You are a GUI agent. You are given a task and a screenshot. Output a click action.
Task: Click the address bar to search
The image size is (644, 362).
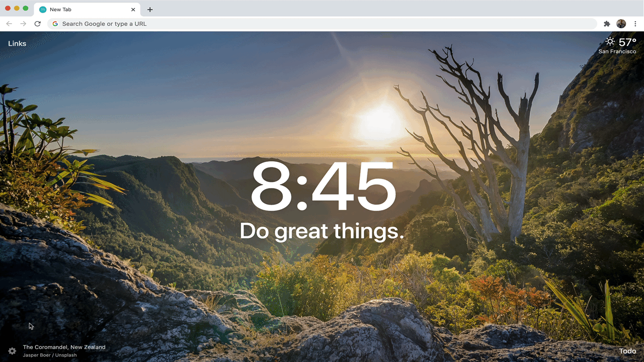click(201, 24)
